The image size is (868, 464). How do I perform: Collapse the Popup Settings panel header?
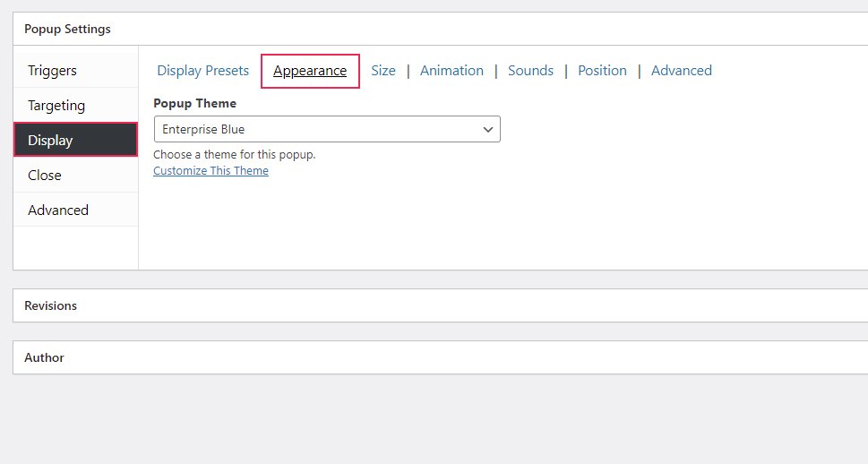pyautogui.click(x=68, y=29)
